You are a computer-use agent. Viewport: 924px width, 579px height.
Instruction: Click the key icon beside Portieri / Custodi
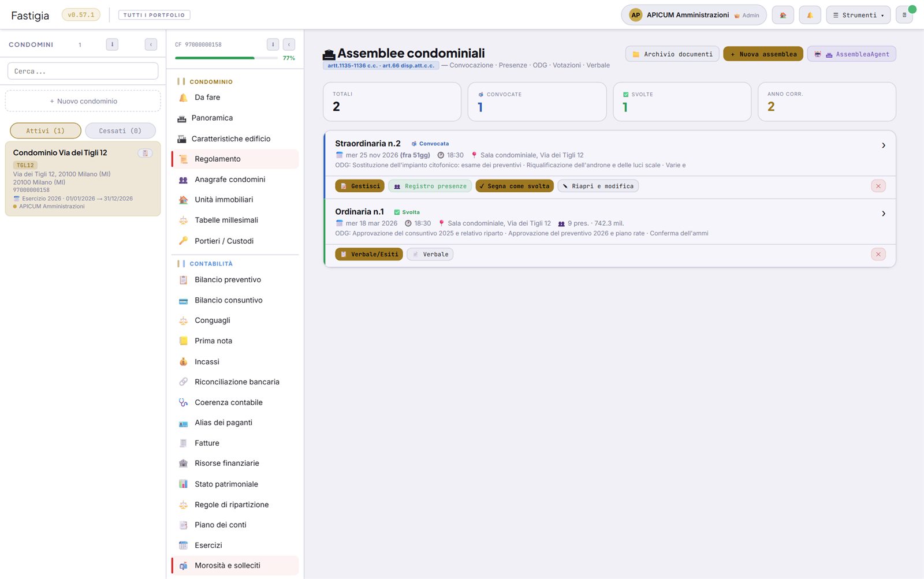tap(183, 241)
